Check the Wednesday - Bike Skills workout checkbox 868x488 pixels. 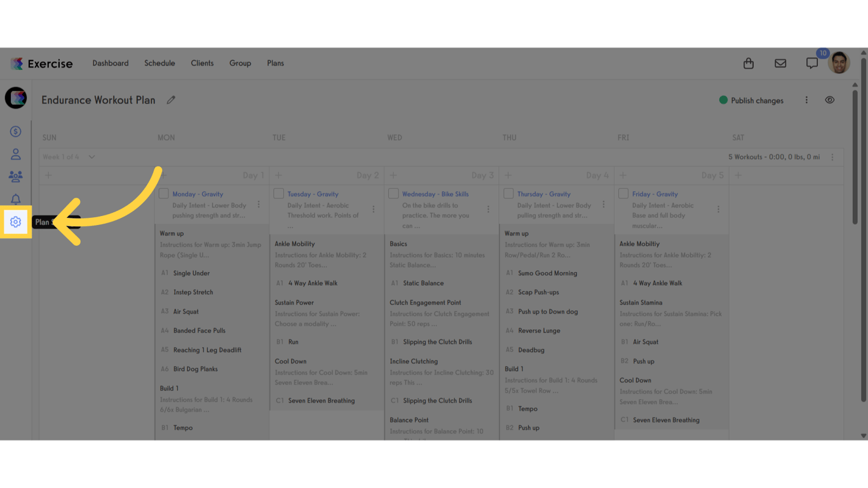(393, 194)
